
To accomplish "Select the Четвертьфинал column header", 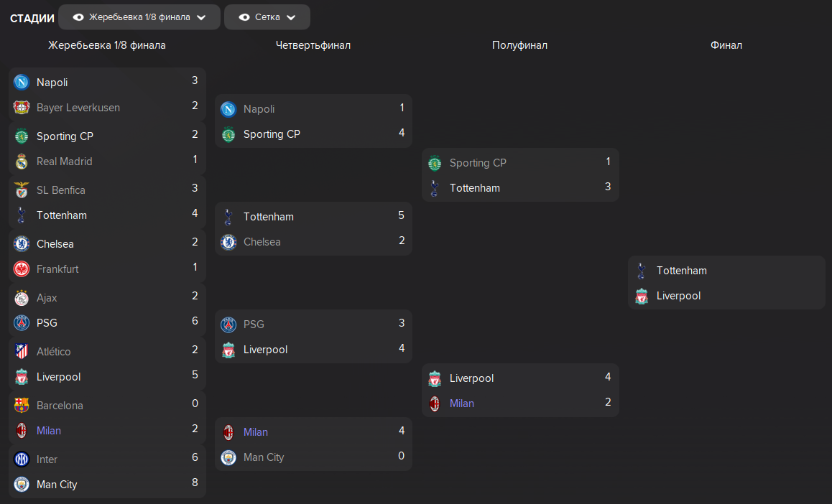I will [313, 45].
